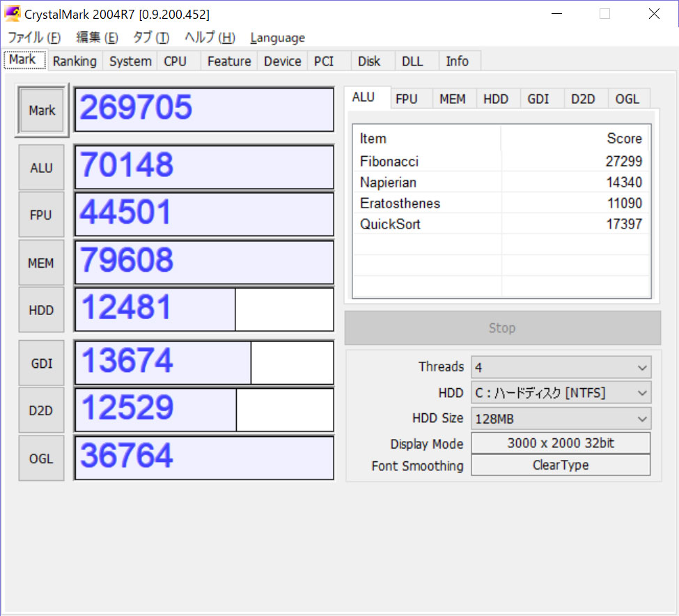The height and width of the screenshot is (616, 679).
Task: Click the MEM score 79608
Action: [x=204, y=263]
